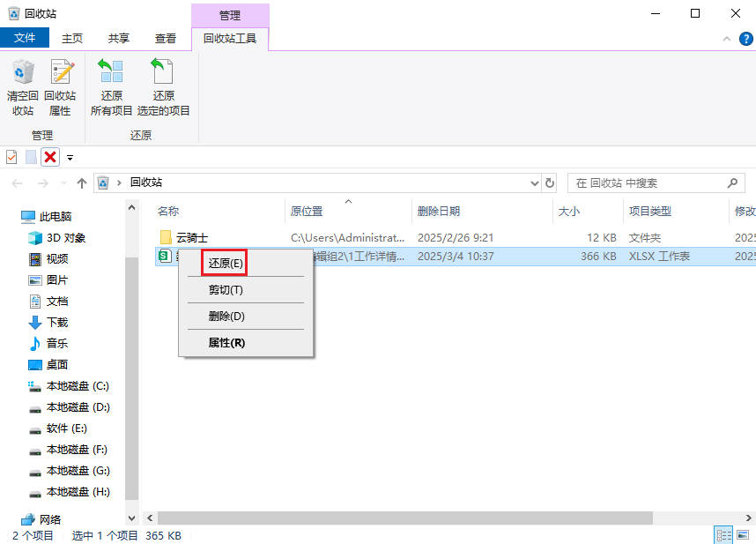Screen dimensions: 756x544
Task: Select 网络 (Network) in the navigation pane
Action: [41, 519]
